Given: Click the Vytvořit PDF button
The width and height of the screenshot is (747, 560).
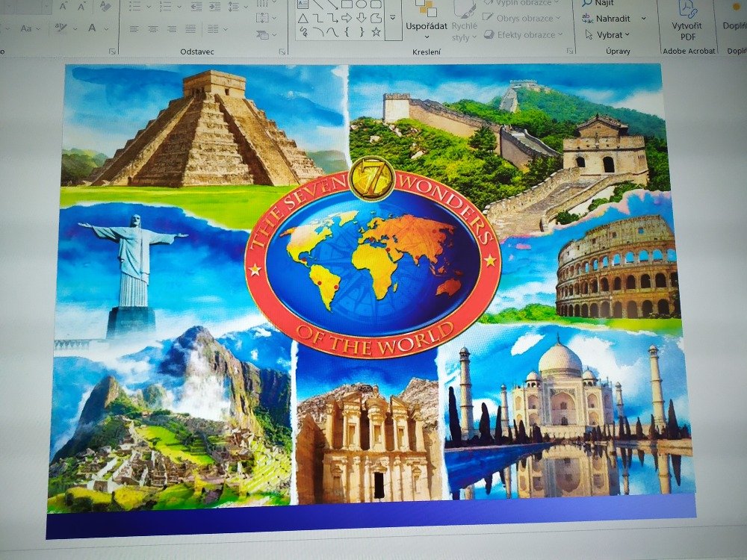Looking at the screenshot, I should [687, 22].
